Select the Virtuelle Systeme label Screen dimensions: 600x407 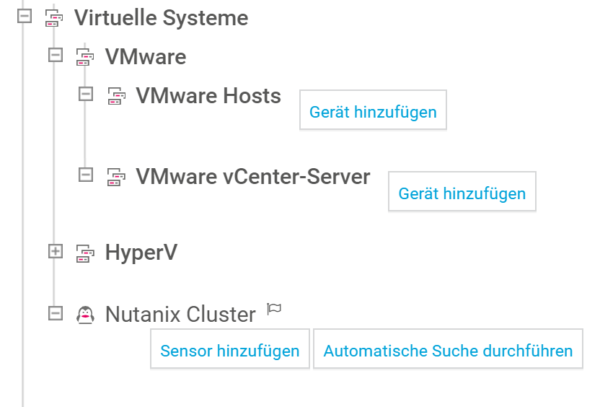pos(161,18)
